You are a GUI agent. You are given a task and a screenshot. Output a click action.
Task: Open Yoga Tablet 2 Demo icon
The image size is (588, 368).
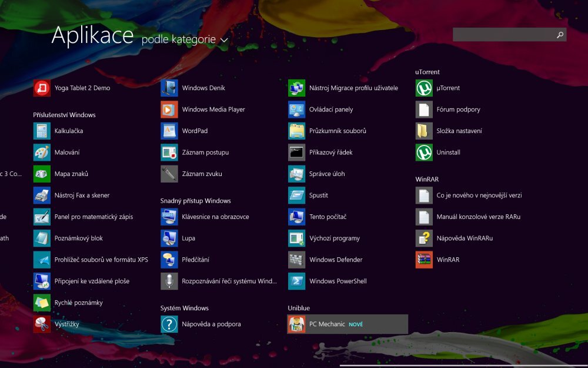point(42,88)
